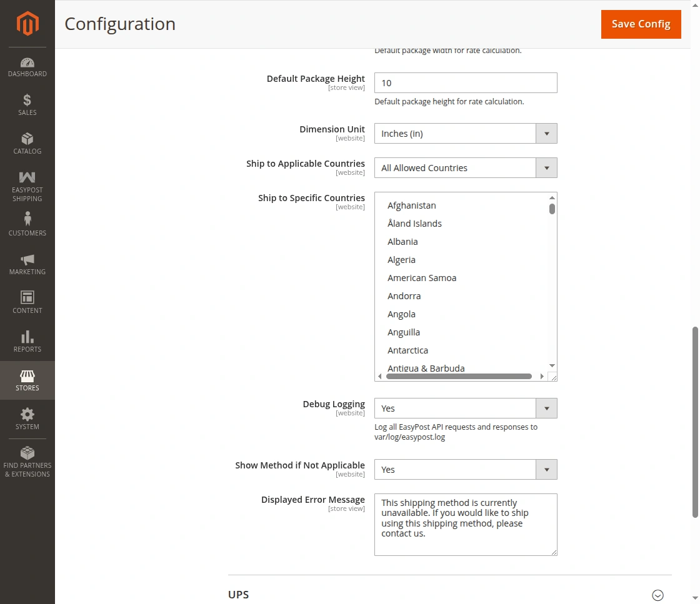Open the Find Partners & Extensions icon
Image resolution: width=700 pixels, height=604 pixels.
coord(27,453)
